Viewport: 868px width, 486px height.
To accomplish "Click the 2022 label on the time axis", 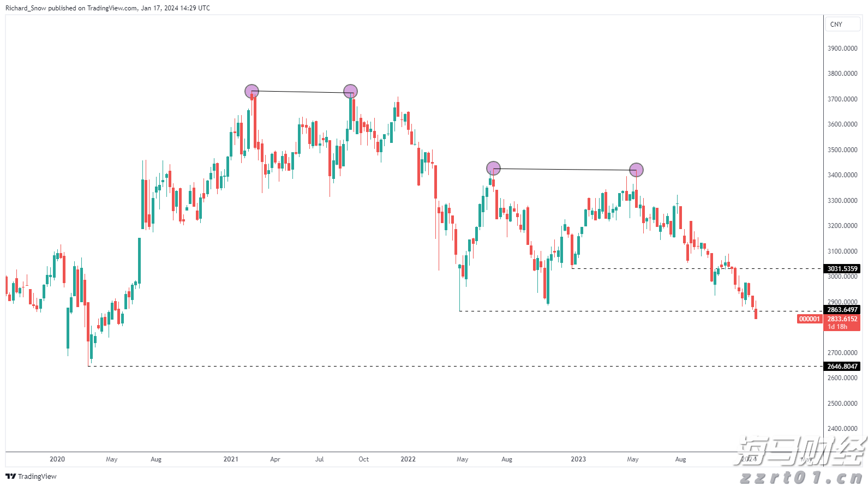I will click(x=408, y=459).
